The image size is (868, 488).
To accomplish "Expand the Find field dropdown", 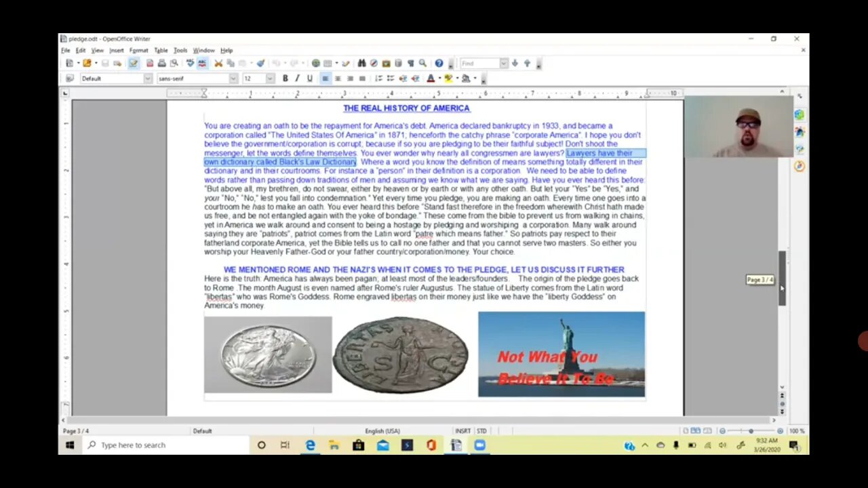I will (x=503, y=63).
